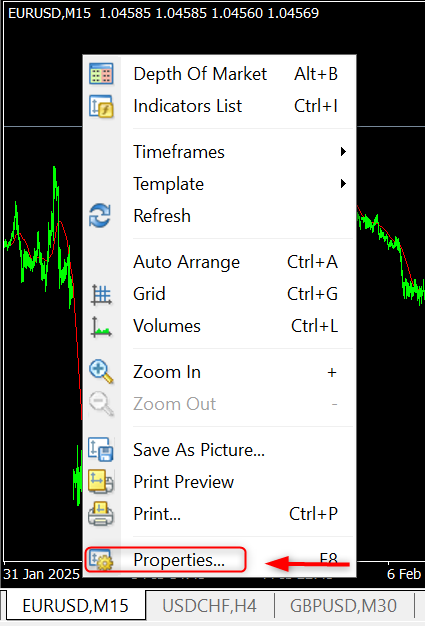
Task: Toggle Auto Arrange option
Action: (x=219, y=262)
